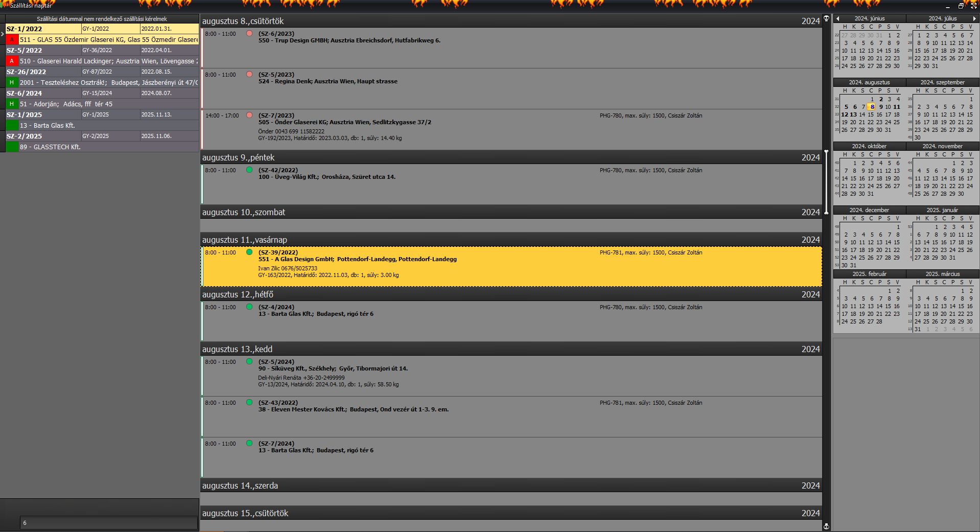The image size is (980, 532).
Task: Click red A badge for 511 GLAS 55
Action: [x=12, y=39]
